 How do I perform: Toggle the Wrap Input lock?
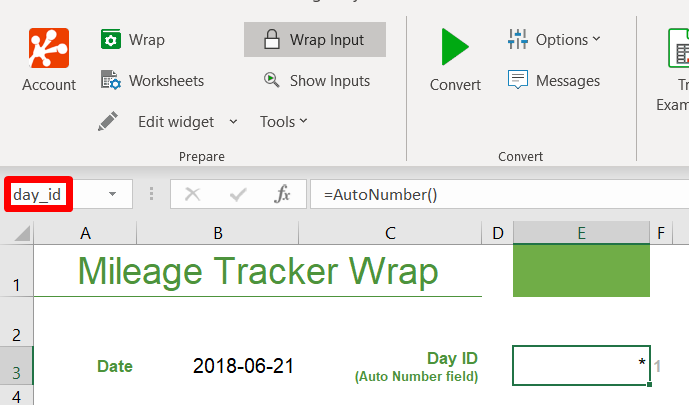pos(315,40)
